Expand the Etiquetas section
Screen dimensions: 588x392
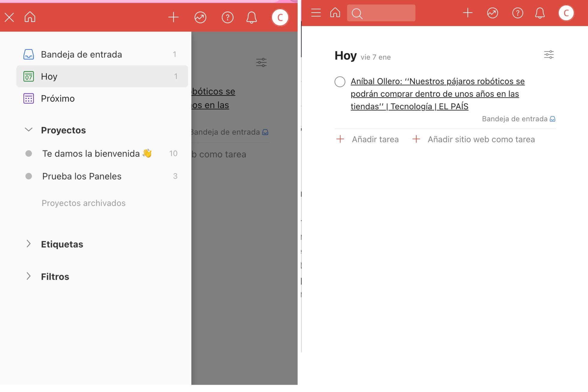pyautogui.click(x=28, y=244)
